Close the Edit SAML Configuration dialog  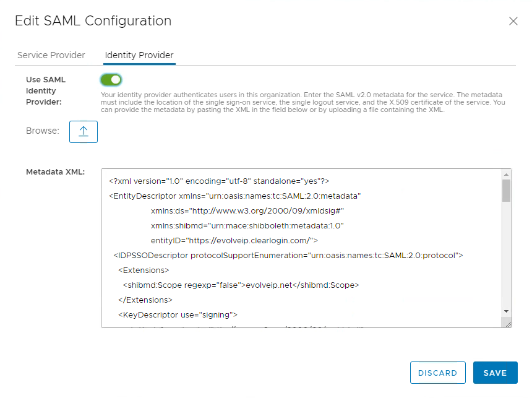coord(513,21)
